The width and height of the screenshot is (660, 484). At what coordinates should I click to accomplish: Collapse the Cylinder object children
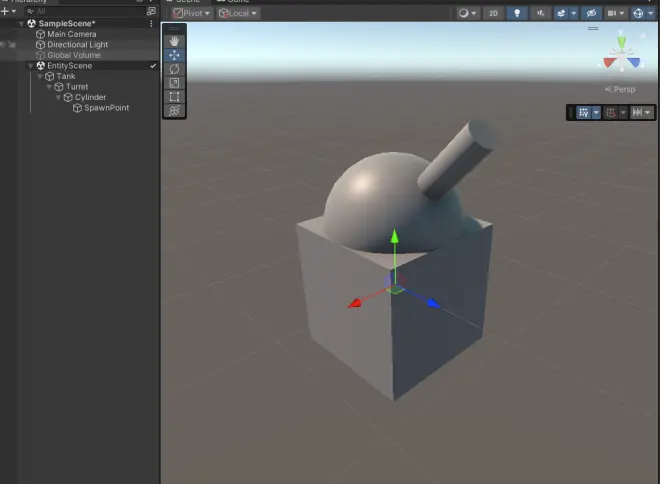(x=58, y=98)
